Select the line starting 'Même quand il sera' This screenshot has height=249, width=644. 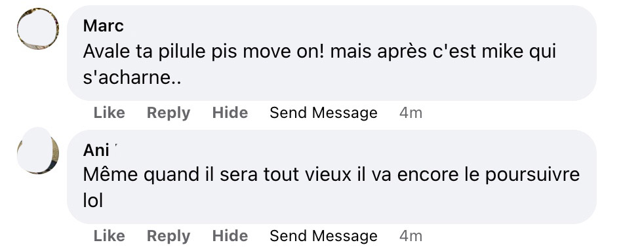[x=331, y=175]
